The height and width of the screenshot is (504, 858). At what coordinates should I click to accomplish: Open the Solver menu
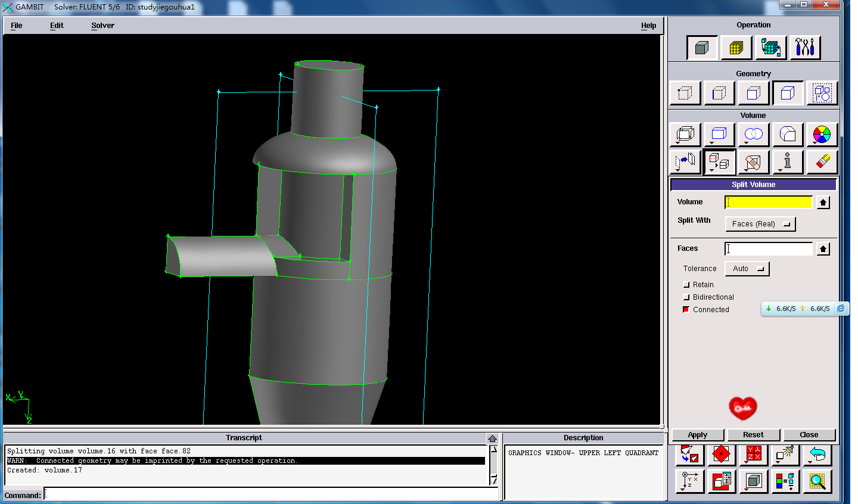pos(102,26)
